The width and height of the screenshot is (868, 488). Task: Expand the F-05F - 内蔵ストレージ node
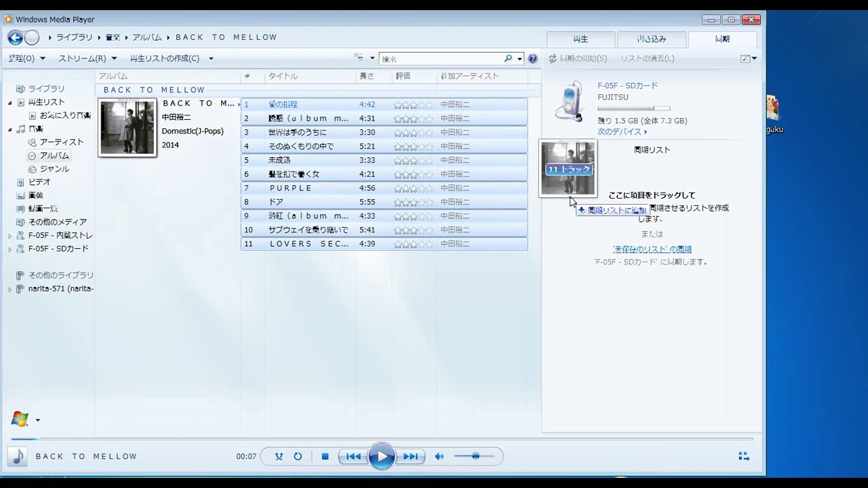10,236
